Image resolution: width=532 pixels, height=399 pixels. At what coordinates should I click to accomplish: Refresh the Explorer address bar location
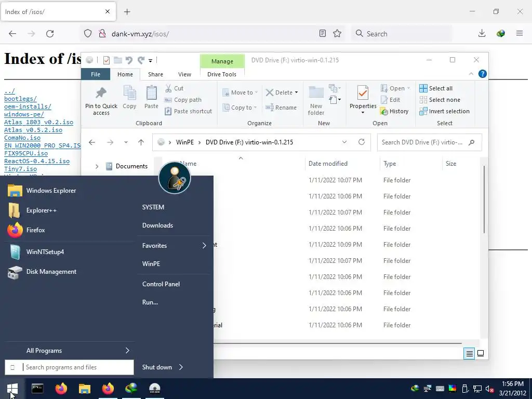coord(362,142)
